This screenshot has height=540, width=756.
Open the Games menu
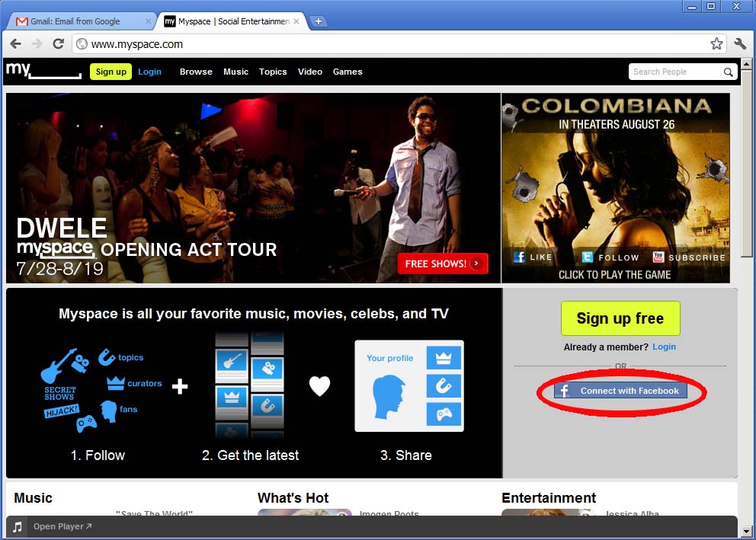(x=348, y=72)
